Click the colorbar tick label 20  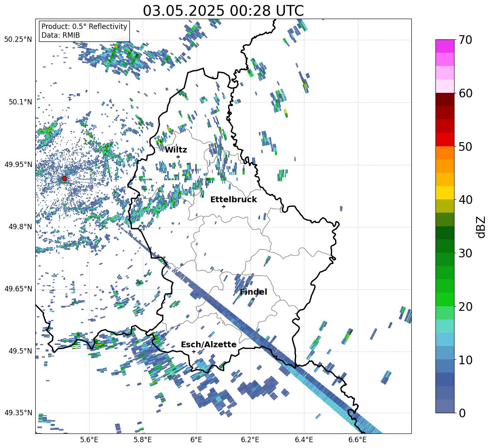(465, 307)
